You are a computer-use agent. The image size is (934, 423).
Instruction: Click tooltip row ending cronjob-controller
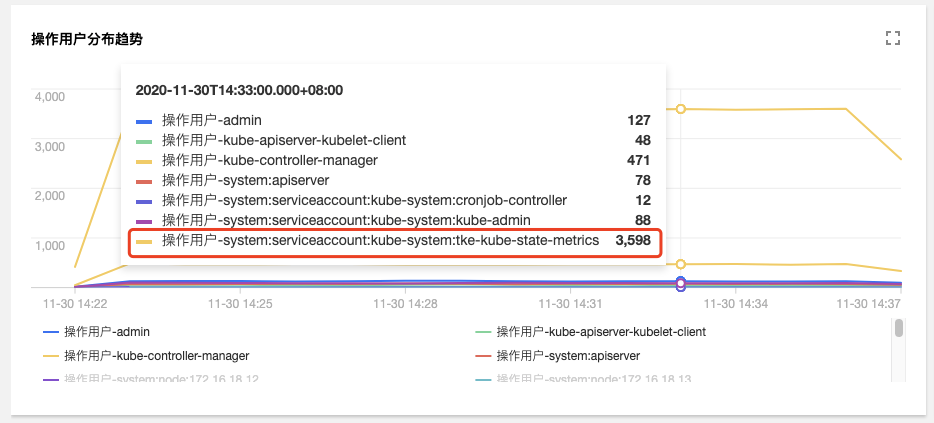[393, 200]
